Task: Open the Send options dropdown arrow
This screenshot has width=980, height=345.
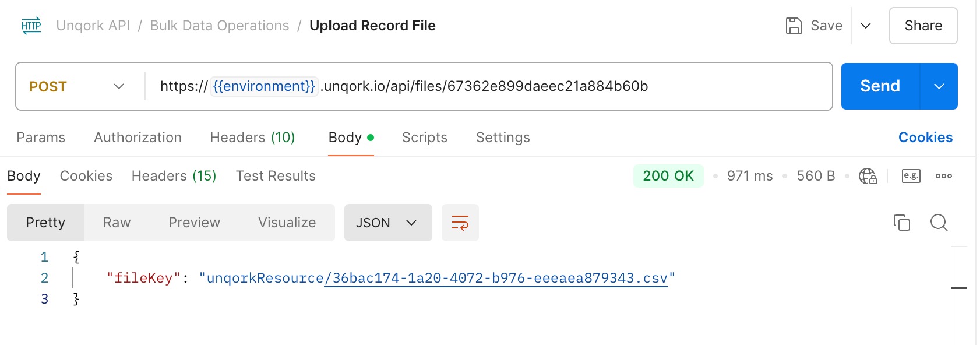Action: coord(939,86)
